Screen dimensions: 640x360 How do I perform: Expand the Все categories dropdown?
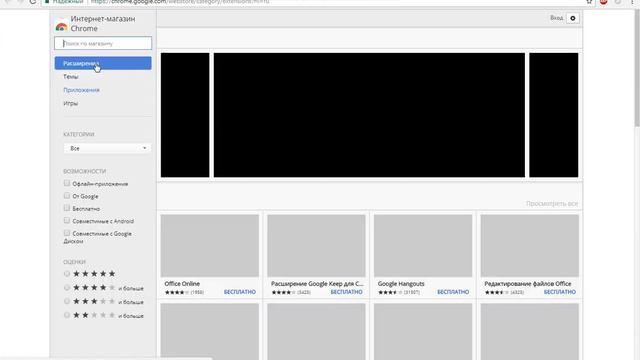[107, 148]
